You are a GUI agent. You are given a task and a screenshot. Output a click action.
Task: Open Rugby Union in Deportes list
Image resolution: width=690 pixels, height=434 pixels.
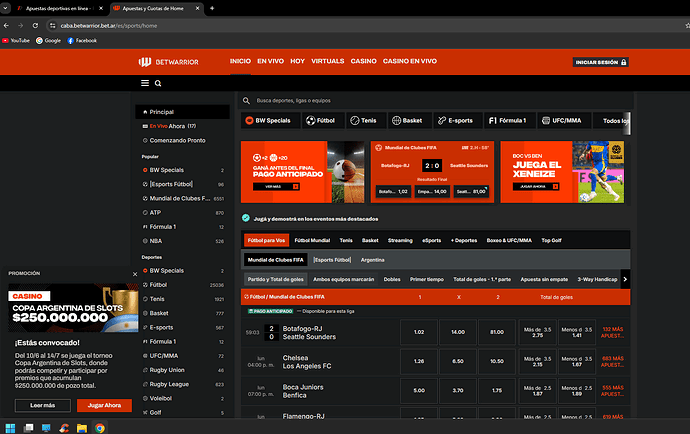tap(182, 370)
